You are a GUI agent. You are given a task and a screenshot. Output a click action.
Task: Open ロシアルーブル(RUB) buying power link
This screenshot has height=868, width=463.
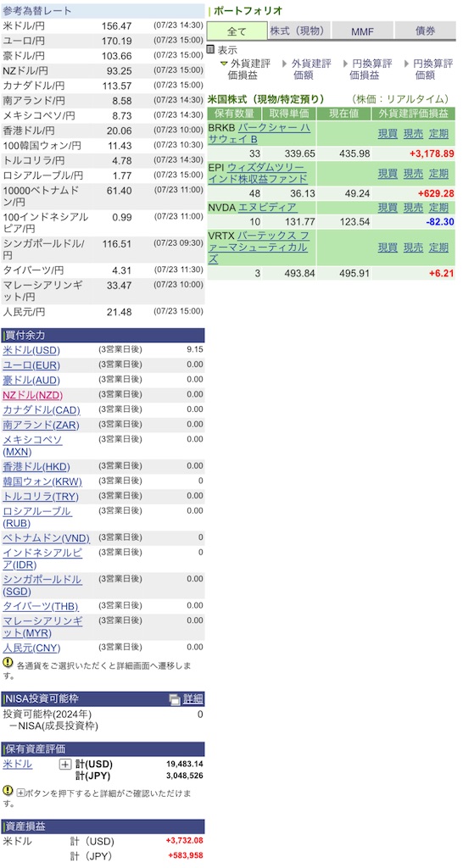coord(37,517)
